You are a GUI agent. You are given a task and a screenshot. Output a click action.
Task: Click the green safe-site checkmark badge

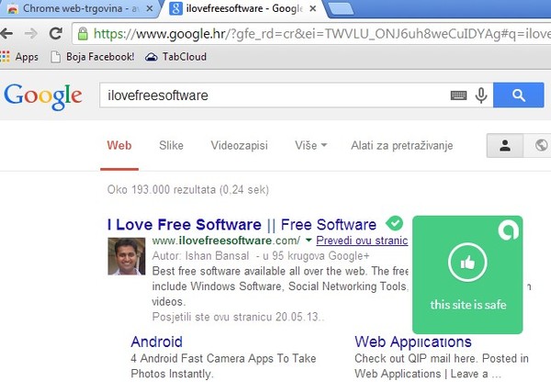tap(394, 223)
